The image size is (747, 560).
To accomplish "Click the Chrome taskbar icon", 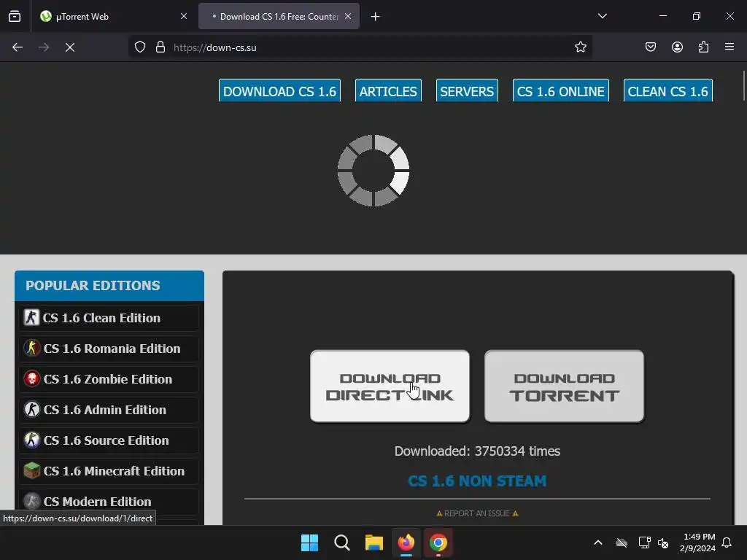I will click(x=438, y=542).
